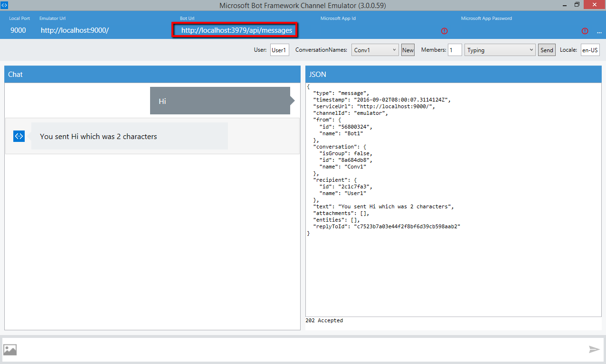Click the emulator app icon in title bar

tap(5, 5)
